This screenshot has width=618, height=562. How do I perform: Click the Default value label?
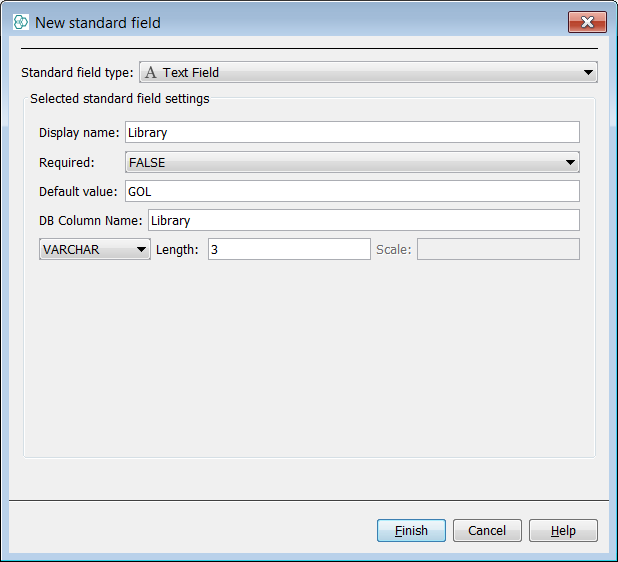click(78, 191)
